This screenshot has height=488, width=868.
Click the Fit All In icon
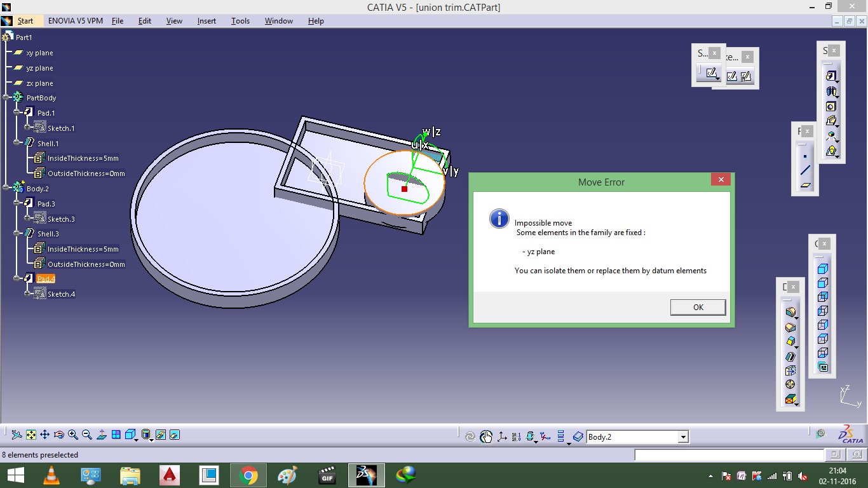(31, 435)
